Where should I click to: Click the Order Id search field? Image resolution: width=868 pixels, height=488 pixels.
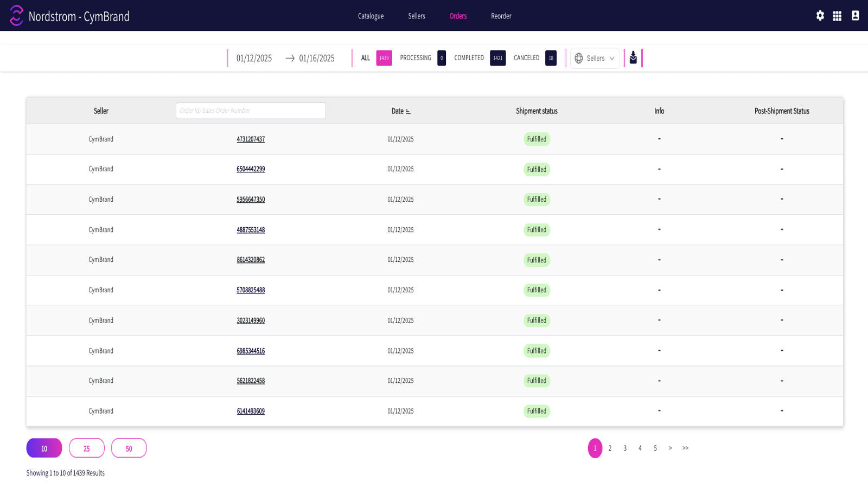pos(250,110)
